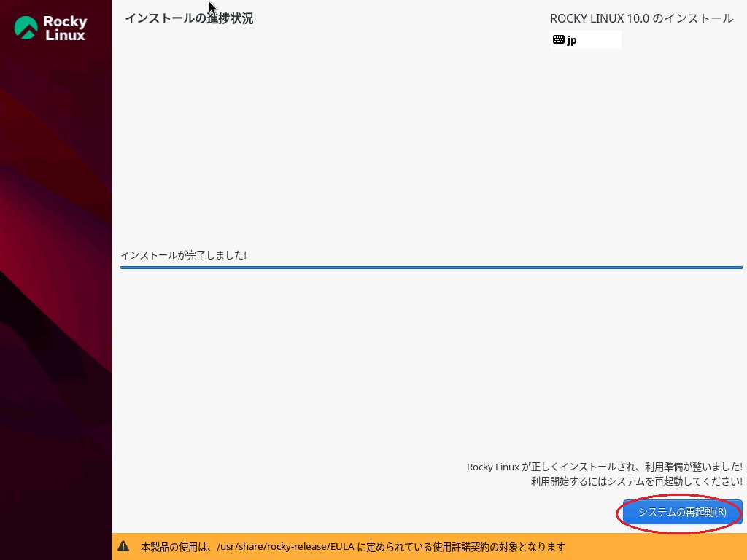Click the ROCKY LINUX 10.0 のインストール title
Viewport: 747px width, 560px height.
[x=641, y=18]
